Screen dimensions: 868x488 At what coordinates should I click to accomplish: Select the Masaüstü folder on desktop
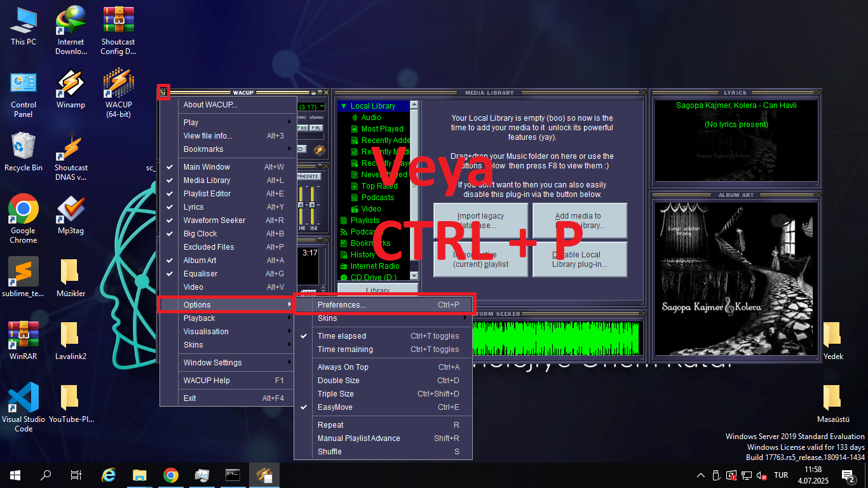point(832,403)
